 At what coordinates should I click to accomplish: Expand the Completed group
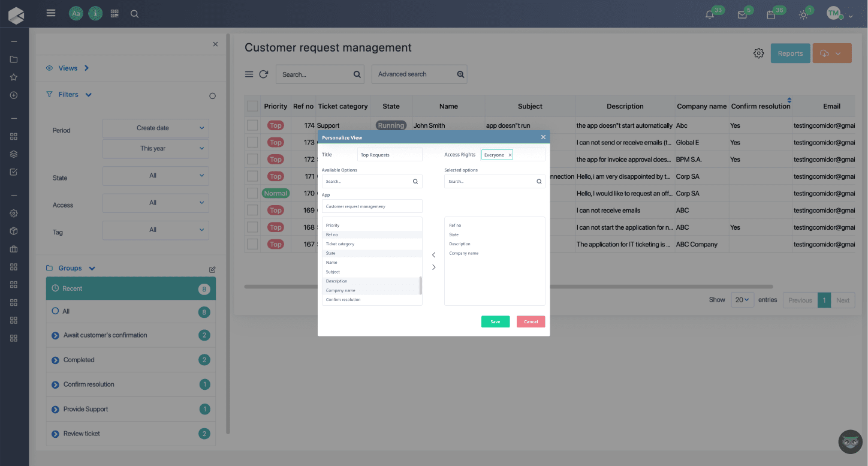point(55,360)
